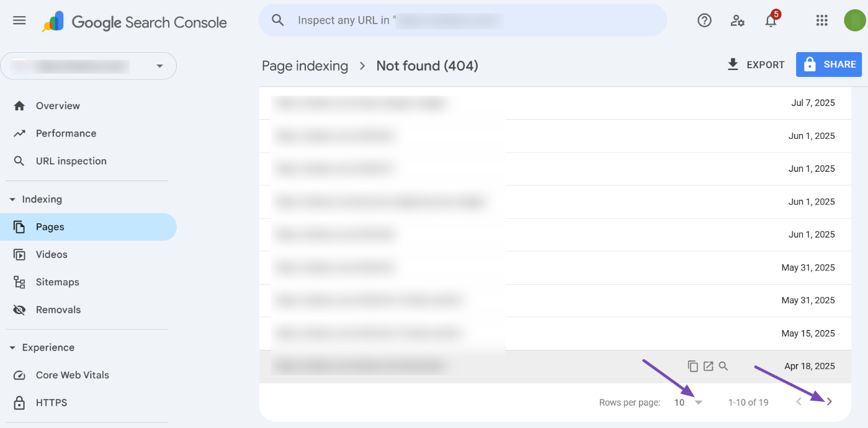Open the Help question mark icon
The width and height of the screenshot is (868, 428).
(x=704, y=20)
